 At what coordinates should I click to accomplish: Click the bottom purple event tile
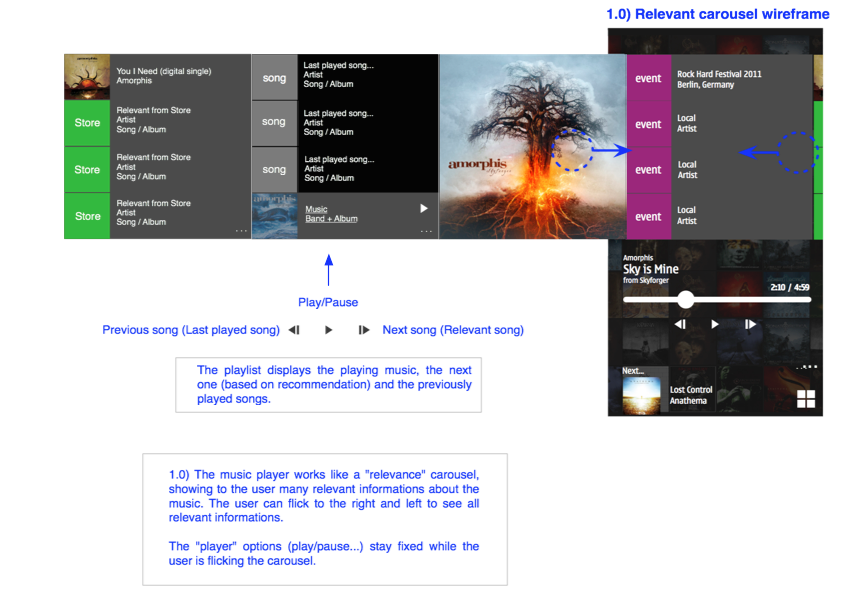[648, 216]
